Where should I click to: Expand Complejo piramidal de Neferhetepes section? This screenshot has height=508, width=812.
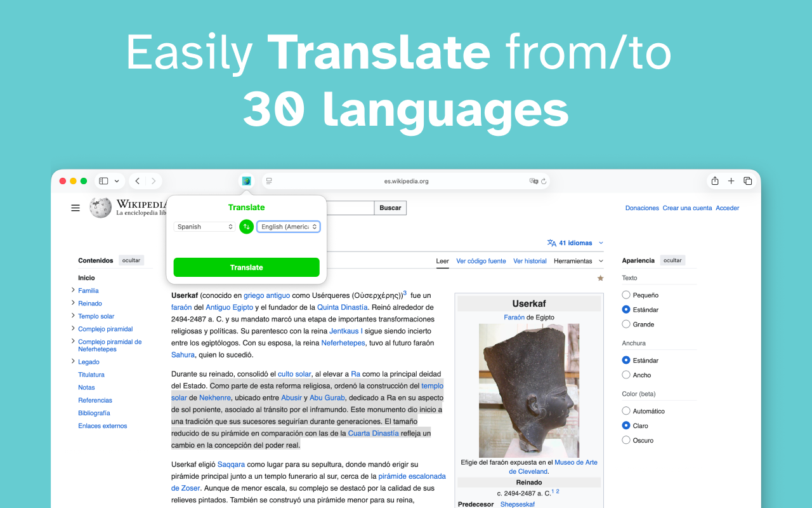click(x=73, y=342)
